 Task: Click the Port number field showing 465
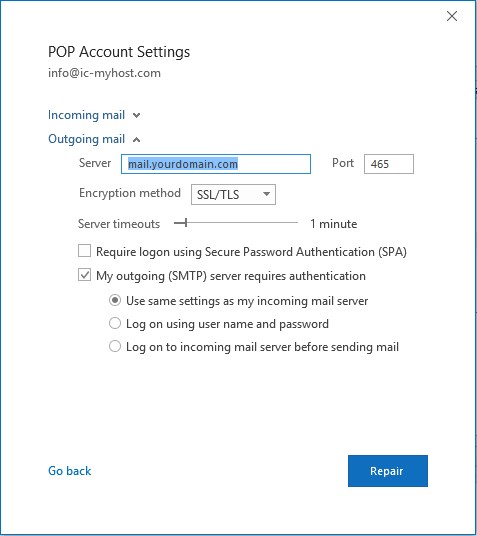[x=389, y=164]
